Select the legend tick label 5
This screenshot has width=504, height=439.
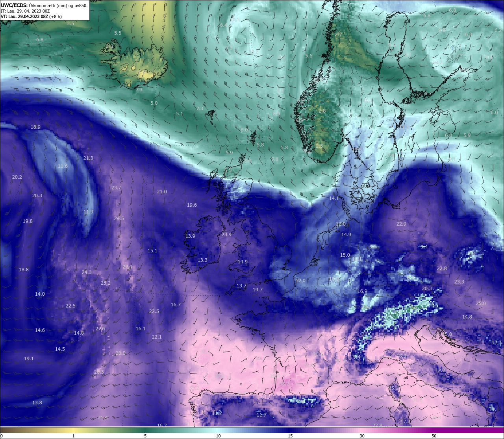click(145, 436)
